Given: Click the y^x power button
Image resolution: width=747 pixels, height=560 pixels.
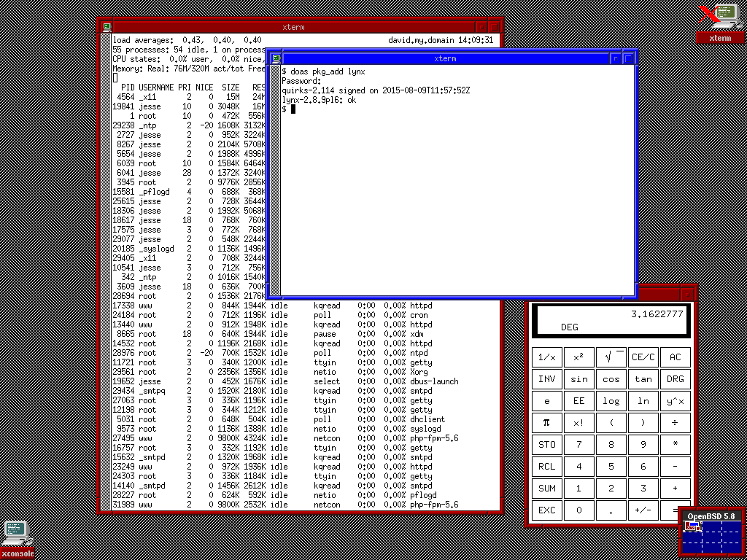Looking at the screenshot, I should (x=675, y=401).
